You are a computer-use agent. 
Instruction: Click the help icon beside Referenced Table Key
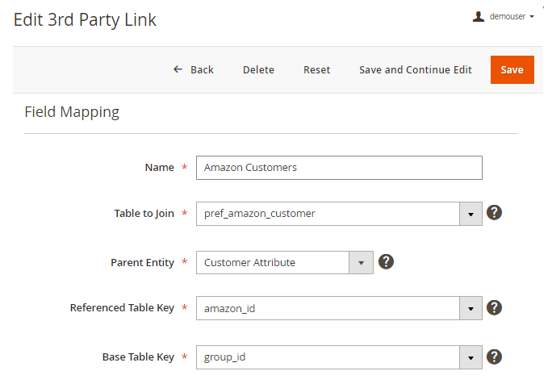click(495, 307)
